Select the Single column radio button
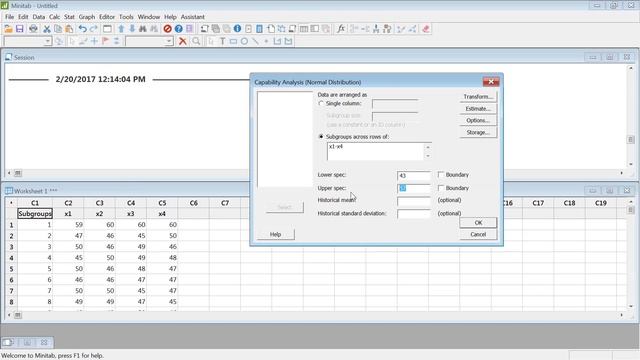 [x=321, y=104]
